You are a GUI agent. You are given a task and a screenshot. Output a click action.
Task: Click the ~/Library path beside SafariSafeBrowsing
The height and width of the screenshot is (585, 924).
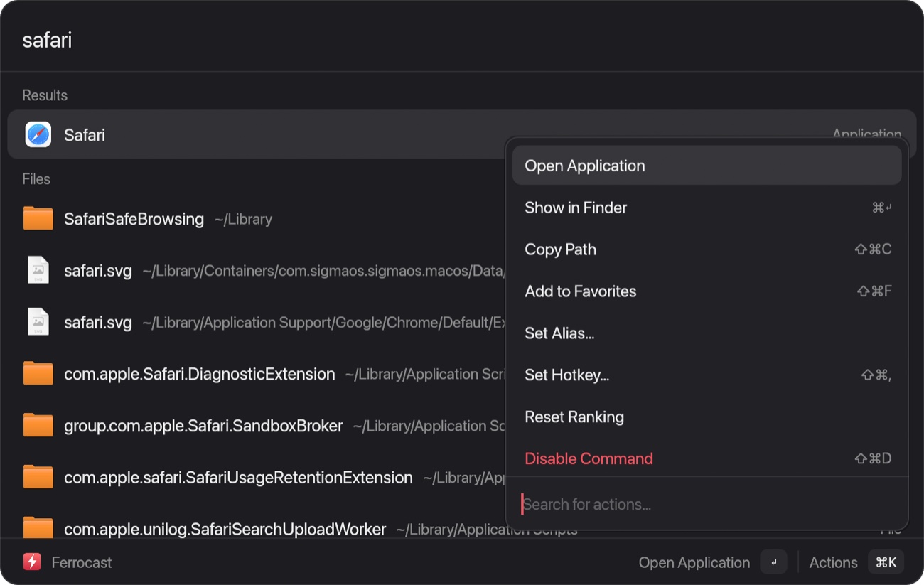click(243, 219)
